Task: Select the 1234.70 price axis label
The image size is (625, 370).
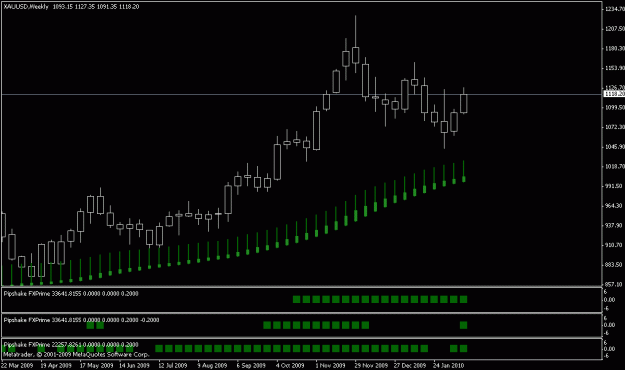Action: (x=615, y=9)
